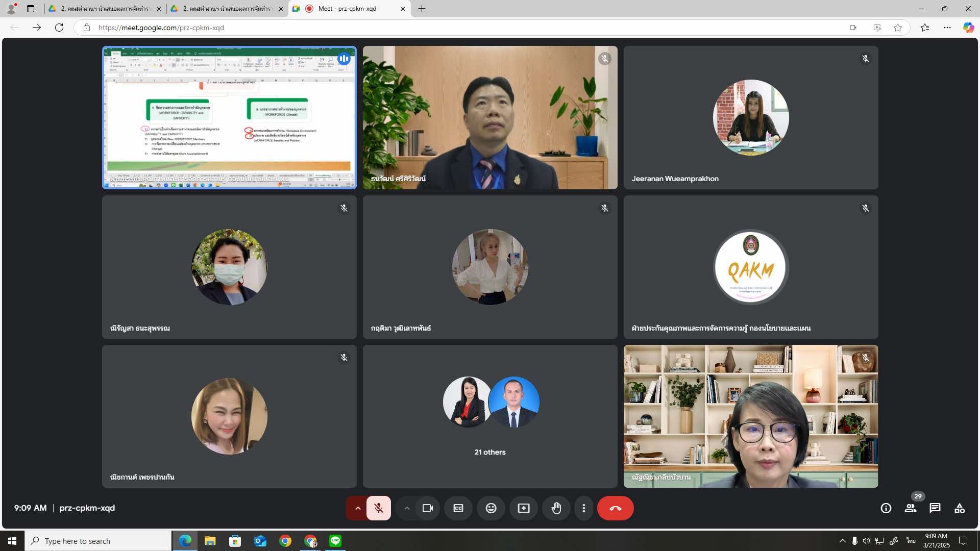Open the emoji reaction picker
980x551 pixels.
491,508
